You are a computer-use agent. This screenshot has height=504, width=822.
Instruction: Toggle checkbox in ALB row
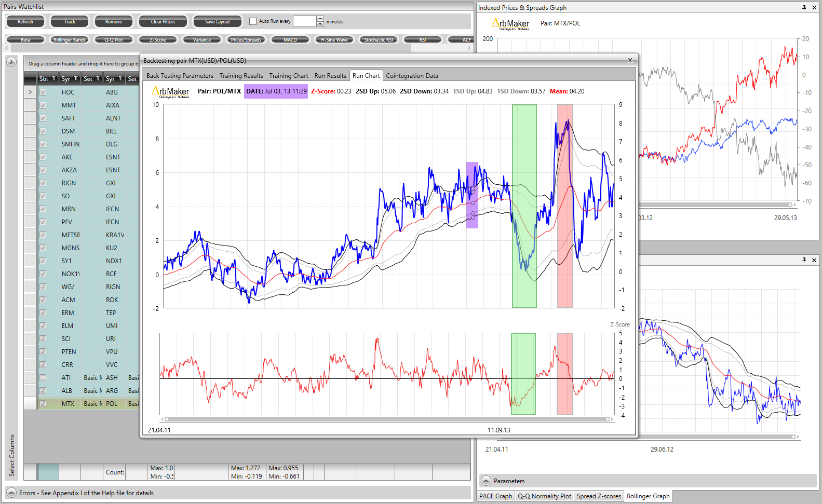point(43,391)
